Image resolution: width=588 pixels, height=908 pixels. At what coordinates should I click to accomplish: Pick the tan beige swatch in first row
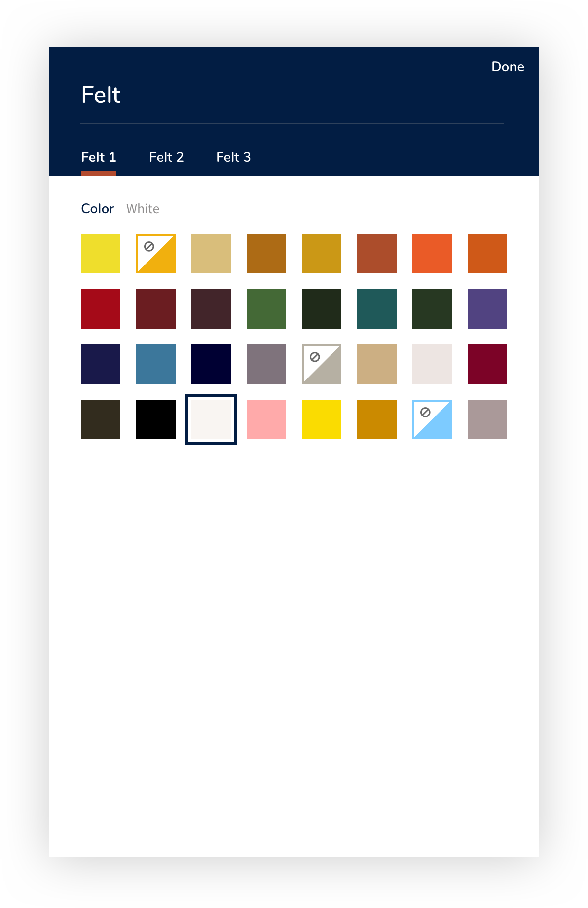coord(211,254)
